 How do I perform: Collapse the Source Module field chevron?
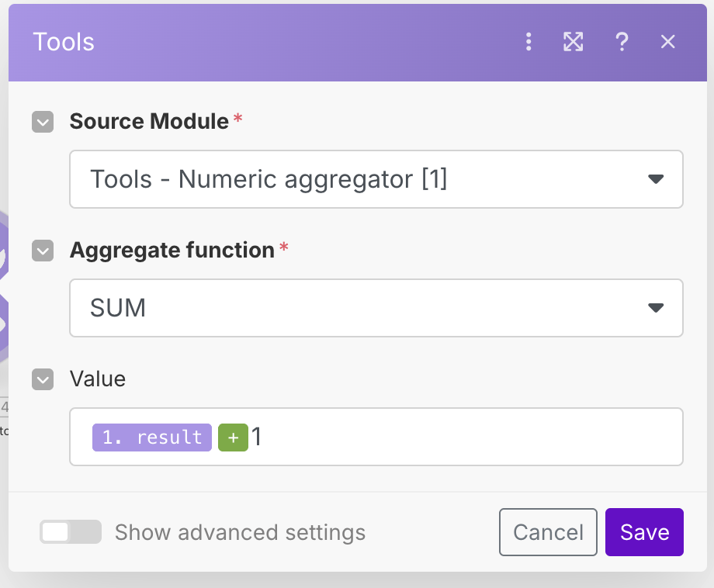coord(43,122)
